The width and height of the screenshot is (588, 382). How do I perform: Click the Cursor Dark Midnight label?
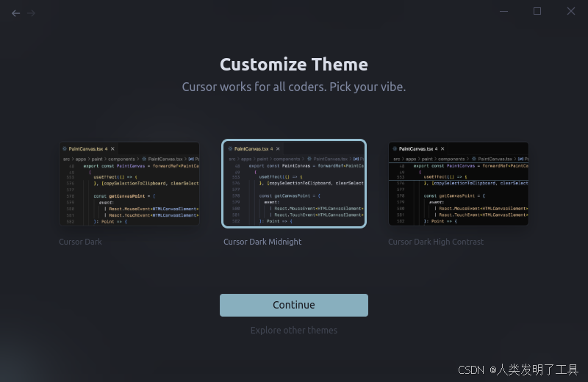coord(262,242)
